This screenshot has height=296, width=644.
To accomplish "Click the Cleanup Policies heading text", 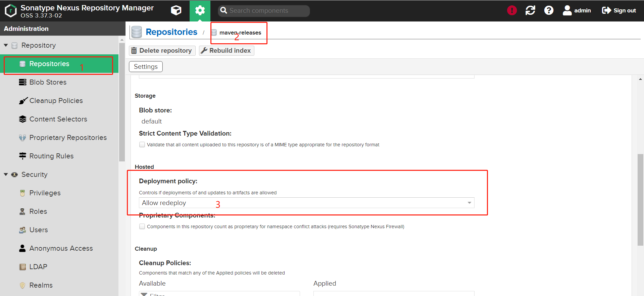I will tap(165, 263).
